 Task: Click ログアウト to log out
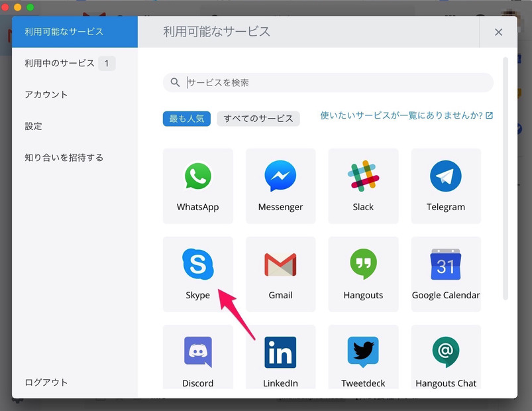46,382
